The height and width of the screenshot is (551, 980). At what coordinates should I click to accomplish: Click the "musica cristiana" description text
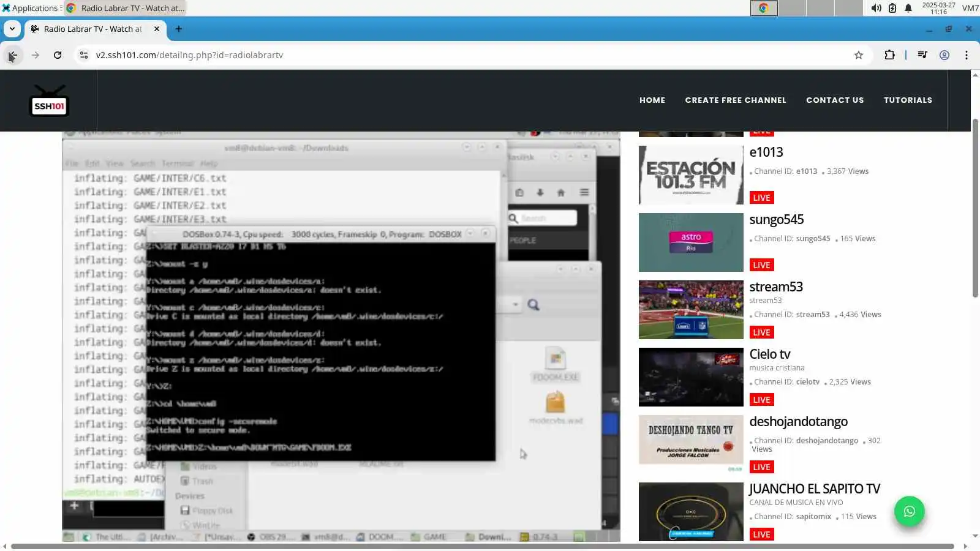[777, 368]
